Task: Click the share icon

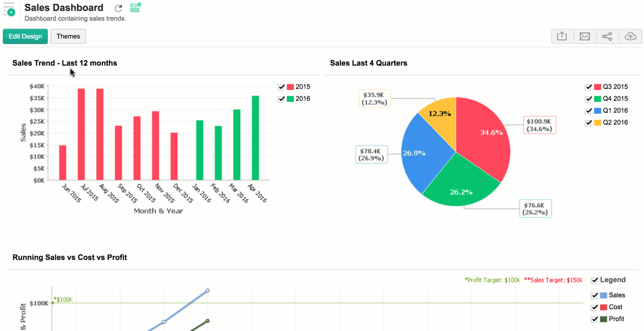Action: click(607, 36)
